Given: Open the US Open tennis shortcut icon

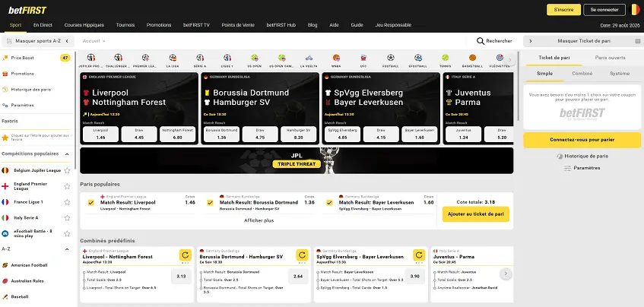Looking at the screenshot, I should 255,58.
